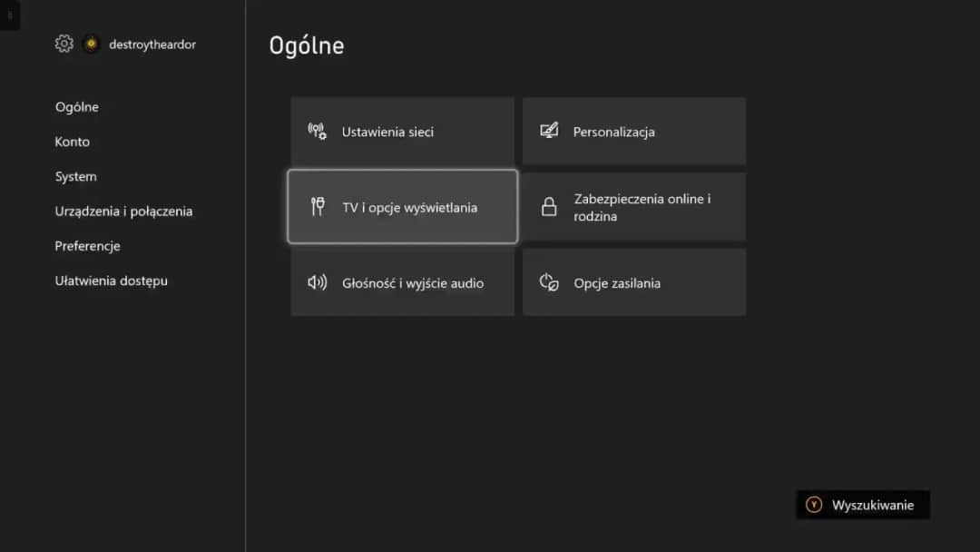Open the destroytheardor profile avatar
Viewport: 980px width, 552px height.
click(x=91, y=44)
